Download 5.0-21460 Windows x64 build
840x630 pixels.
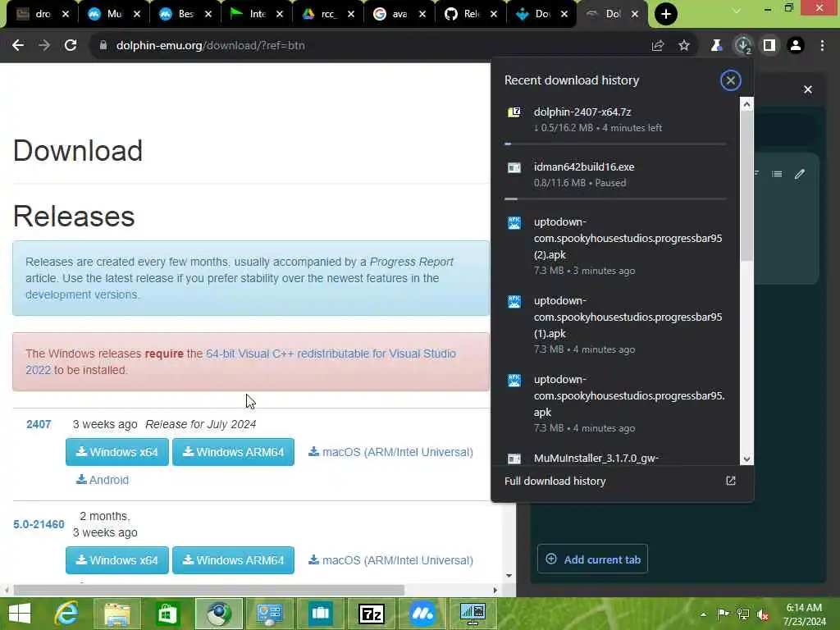117,560
